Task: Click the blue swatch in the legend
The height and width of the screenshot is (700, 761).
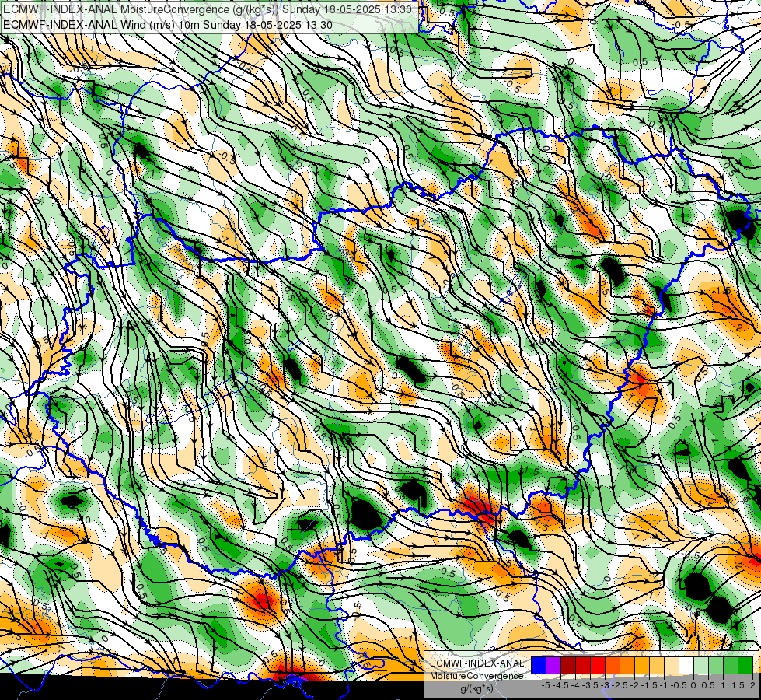Action: point(539,666)
